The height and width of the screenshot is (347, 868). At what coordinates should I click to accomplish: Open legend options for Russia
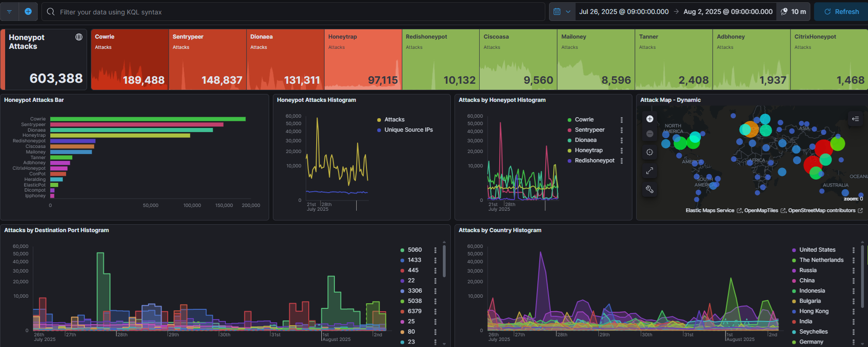point(854,270)
